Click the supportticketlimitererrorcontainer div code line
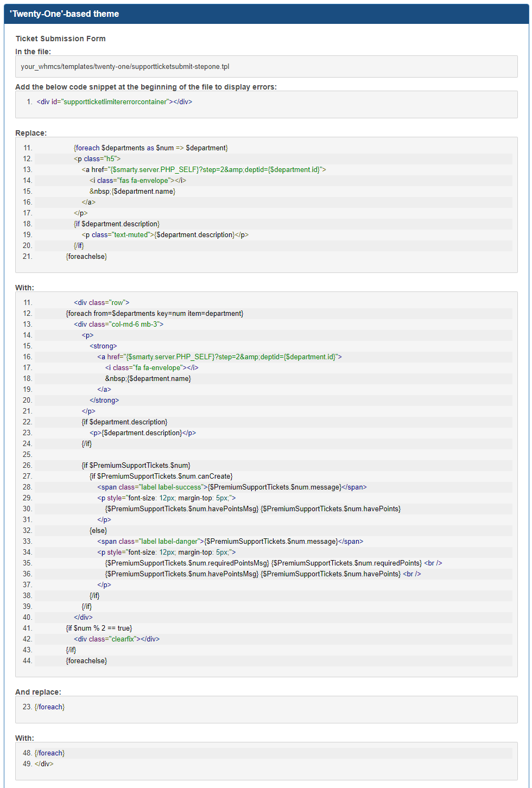The height and width of the screenshot is (788, 532). tap(115, 102)
